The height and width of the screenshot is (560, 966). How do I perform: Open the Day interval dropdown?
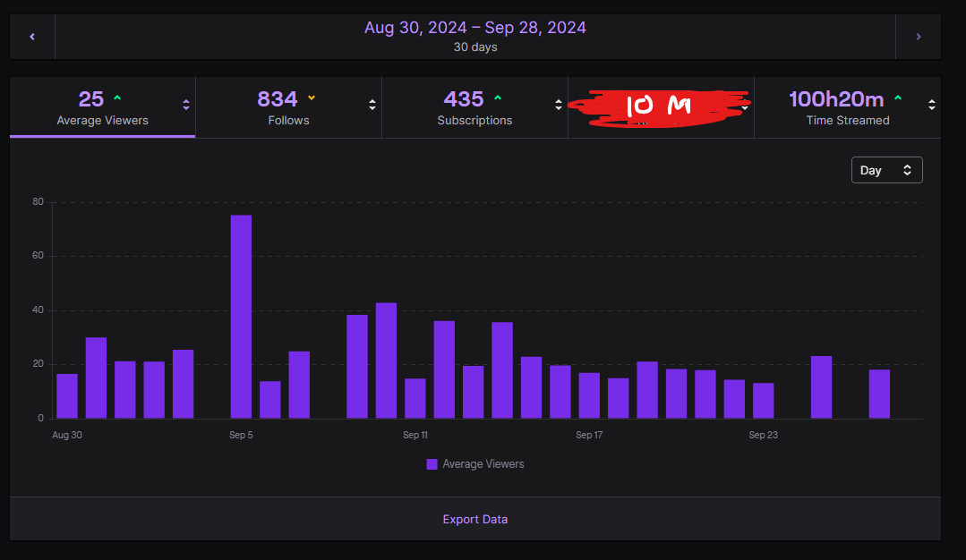(x=886, y=169)
